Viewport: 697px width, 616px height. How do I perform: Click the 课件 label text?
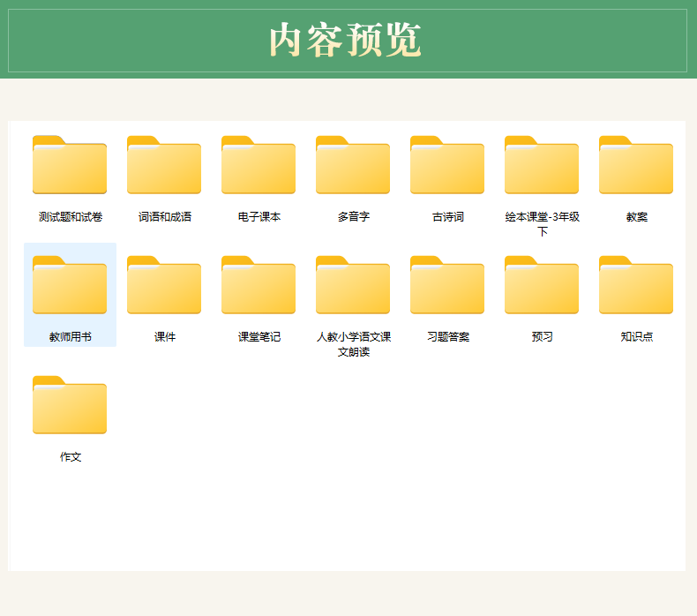[164, 337]
